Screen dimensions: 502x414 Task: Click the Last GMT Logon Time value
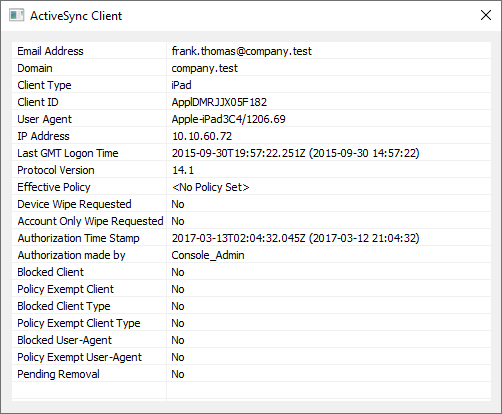coord(295,153)
